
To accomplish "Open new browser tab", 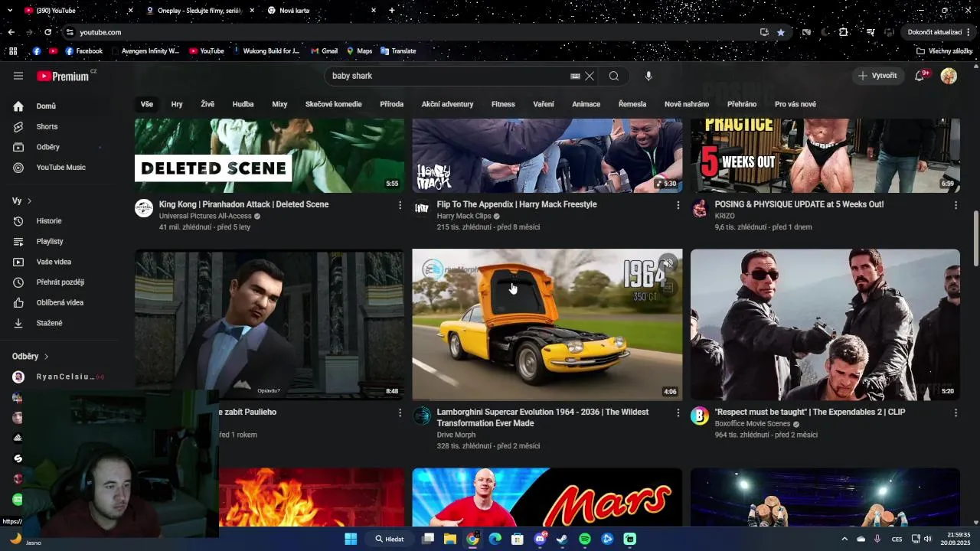I will (392, 10).
